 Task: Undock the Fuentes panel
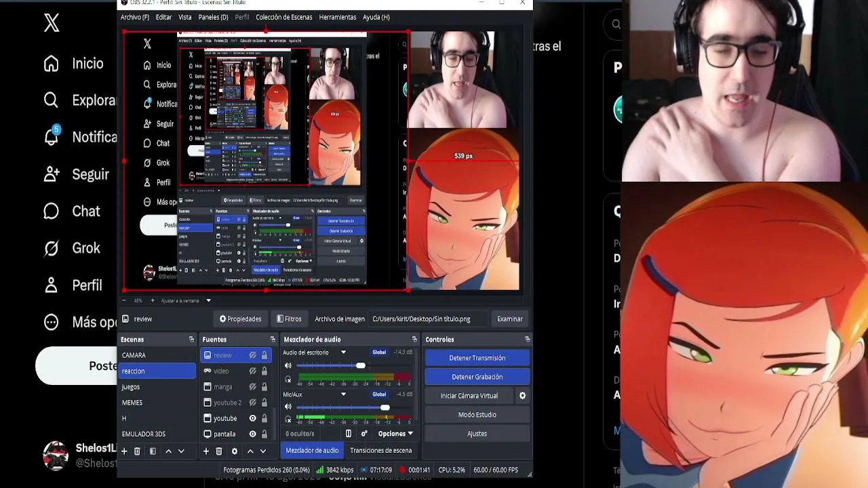click(x=273, y=340)
